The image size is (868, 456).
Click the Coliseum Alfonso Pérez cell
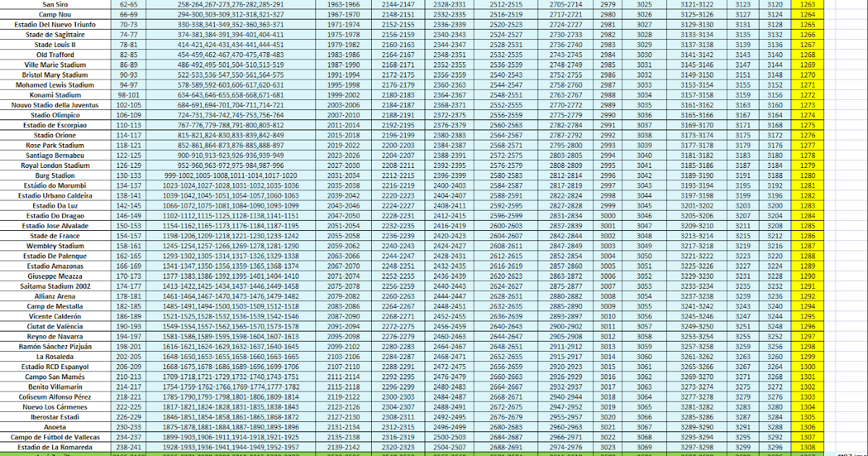point(56,397)
